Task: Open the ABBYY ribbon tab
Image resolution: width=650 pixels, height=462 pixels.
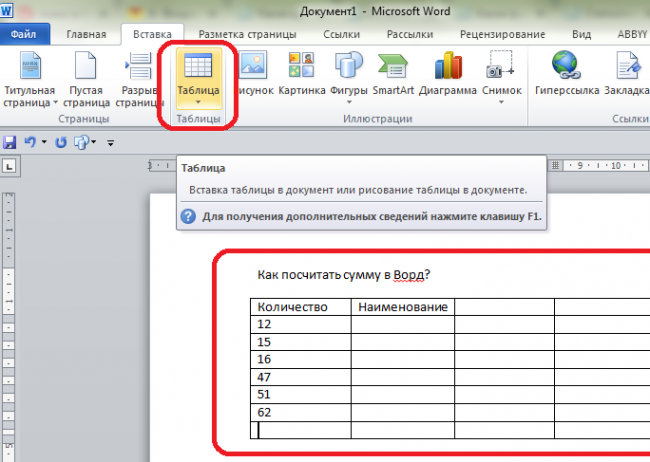Action: click(632, 34)
